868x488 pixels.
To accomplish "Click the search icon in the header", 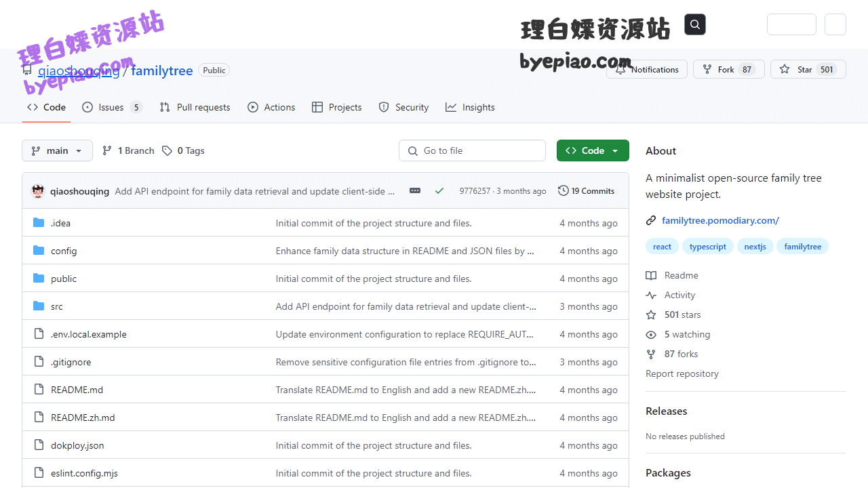I will click(x=695, y=24).
